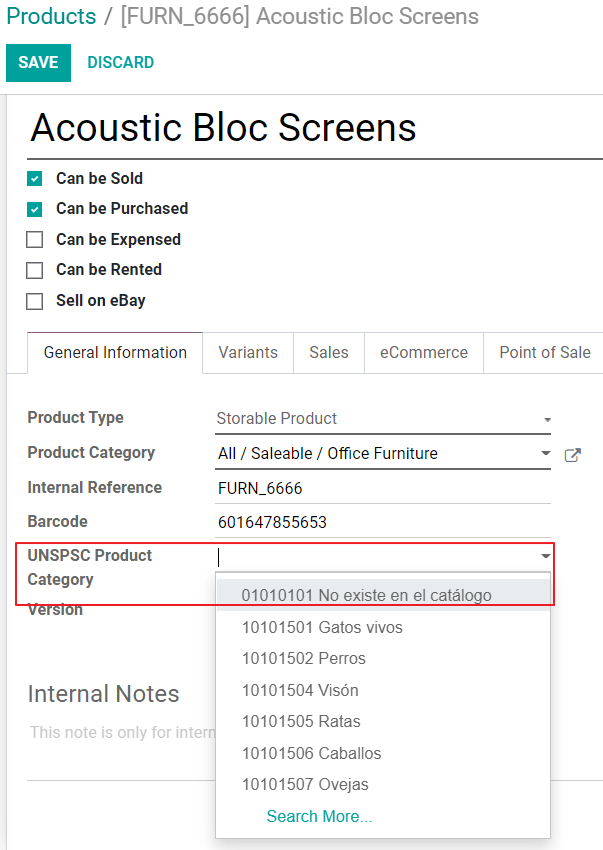Disable the Can be Sold checkbox
This screenshot has width=603, height=850.
coord(34,178)
